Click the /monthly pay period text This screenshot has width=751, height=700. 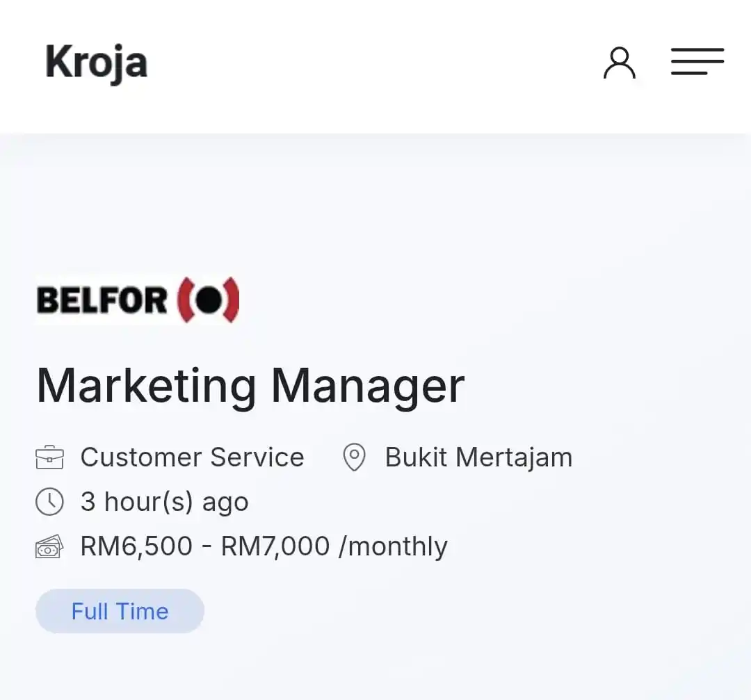(393, 546)
